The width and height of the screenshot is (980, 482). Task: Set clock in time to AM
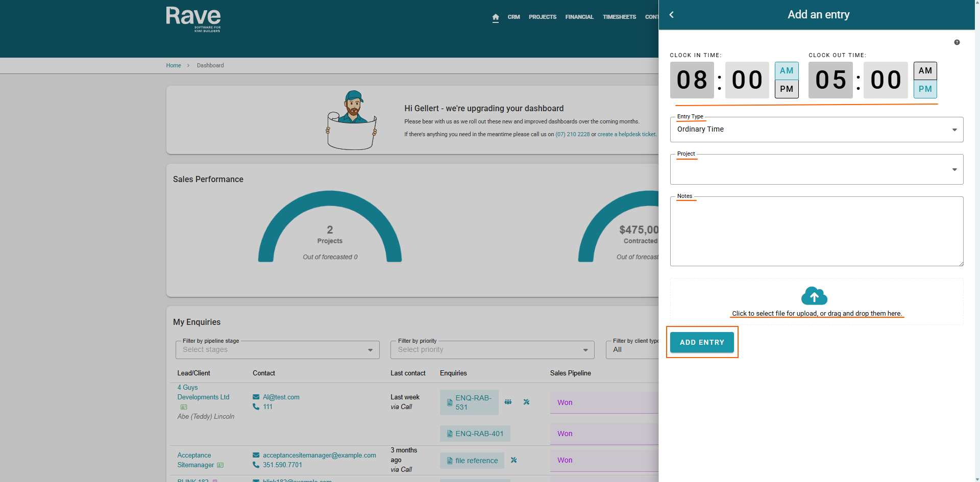point(787,71)
